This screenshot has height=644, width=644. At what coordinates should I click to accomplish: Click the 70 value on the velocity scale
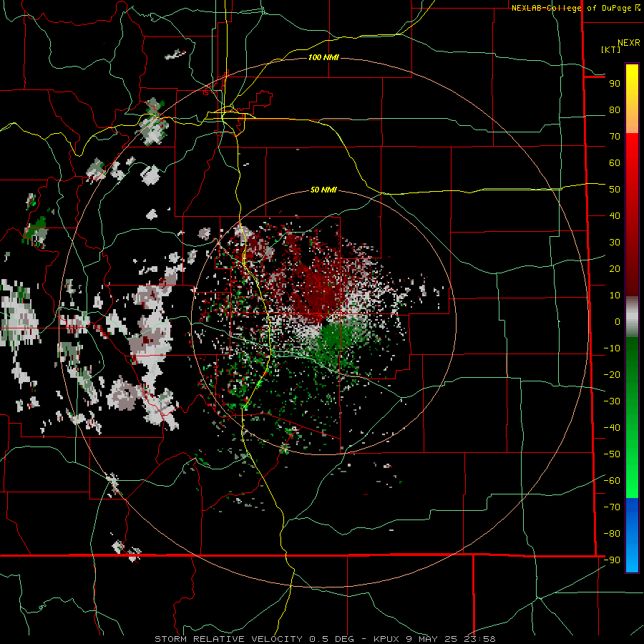(615, 137)
